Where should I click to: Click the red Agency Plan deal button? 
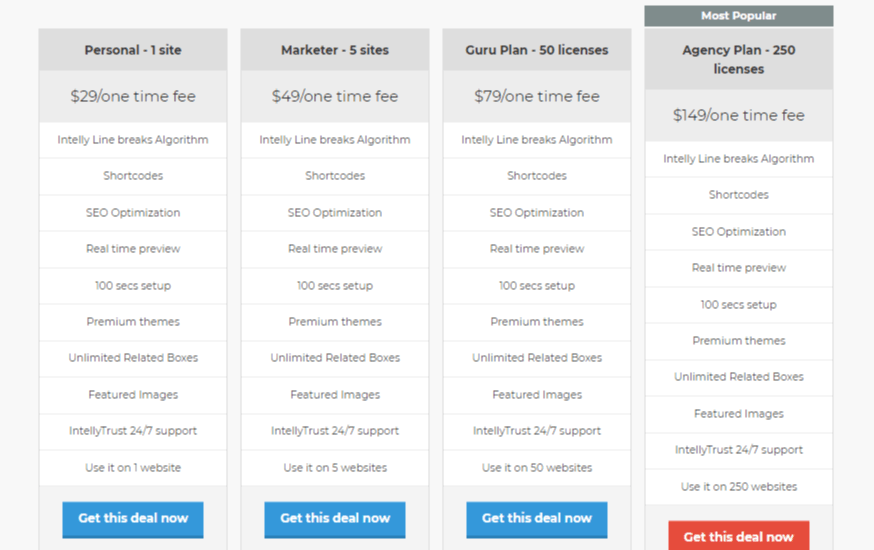coord(738,536)
